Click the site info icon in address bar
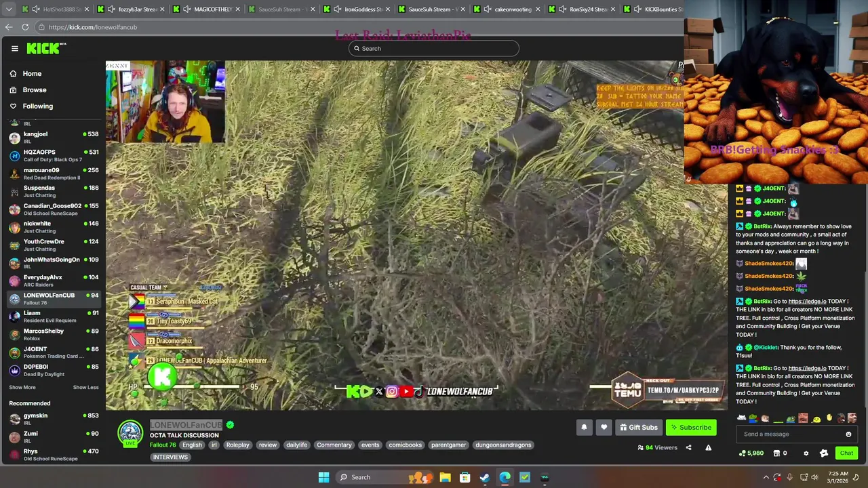 (x=41, y=27)
